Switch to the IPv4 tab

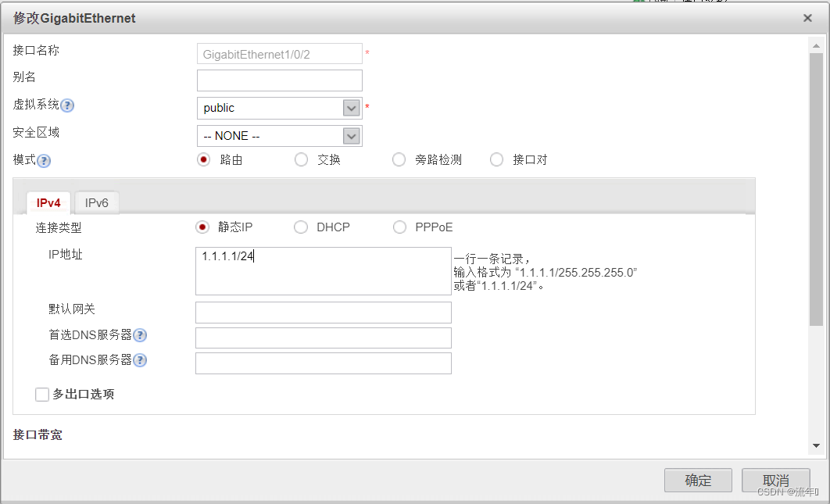pos(48,202)
